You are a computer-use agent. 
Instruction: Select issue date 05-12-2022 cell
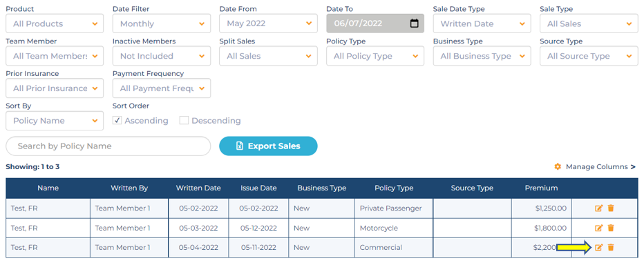pos(258,228)
